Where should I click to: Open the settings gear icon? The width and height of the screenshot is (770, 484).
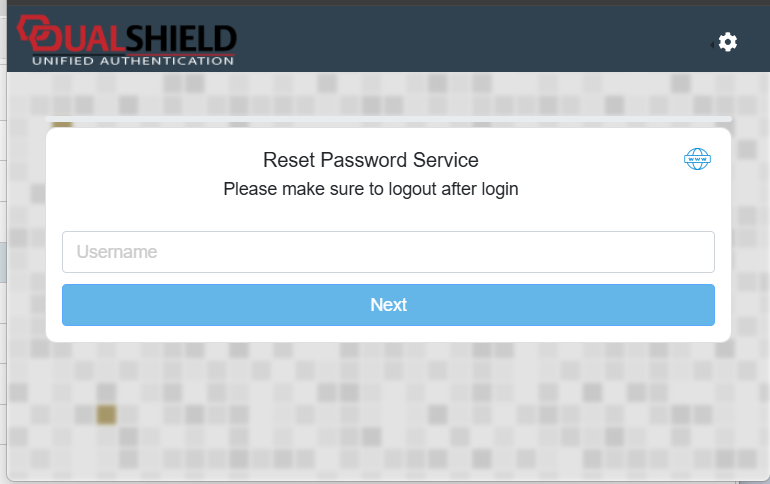pyautogui.click(x=728, y=42)
